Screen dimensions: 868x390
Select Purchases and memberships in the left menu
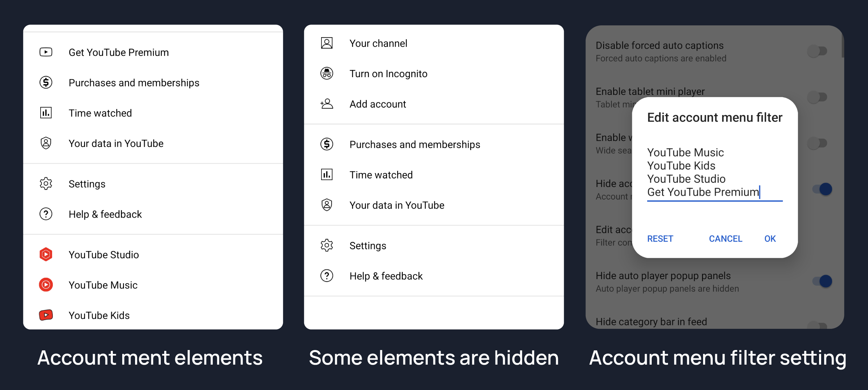click(134, 83)
